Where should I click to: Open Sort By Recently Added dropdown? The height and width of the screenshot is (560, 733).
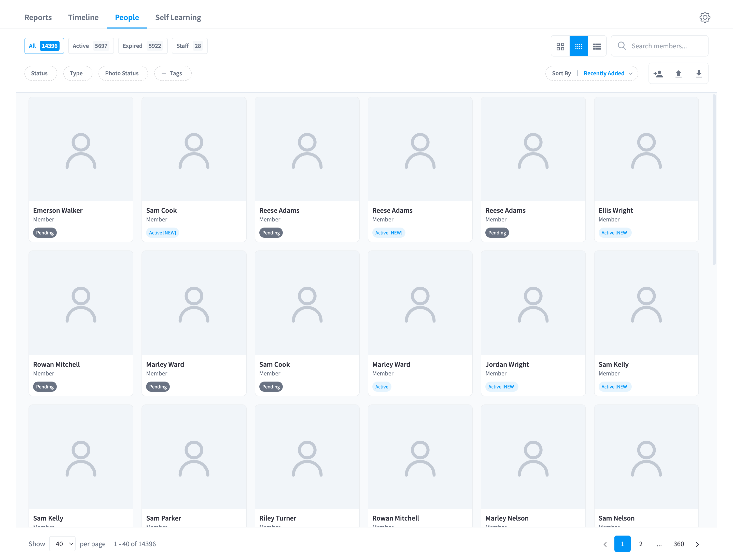point(592,73)
